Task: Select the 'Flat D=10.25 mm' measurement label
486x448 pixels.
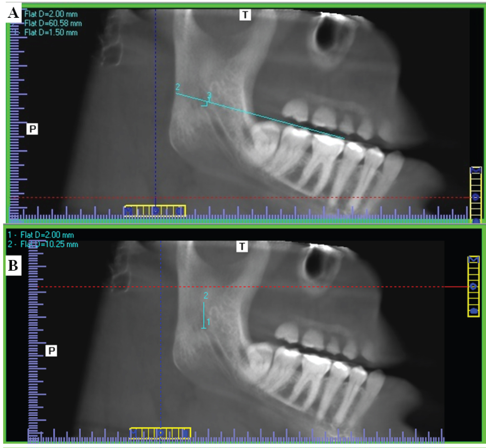Action: [49, 244]
